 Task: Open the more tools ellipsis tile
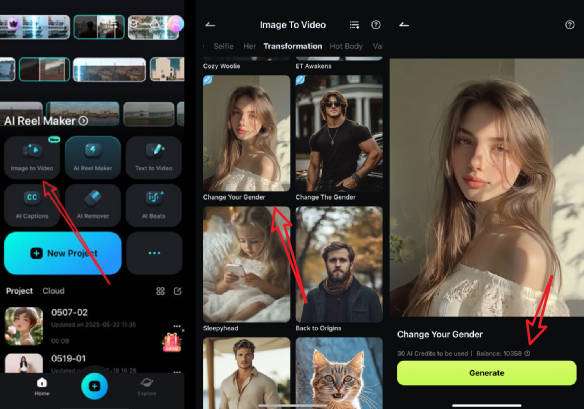(x=154, y=253)
